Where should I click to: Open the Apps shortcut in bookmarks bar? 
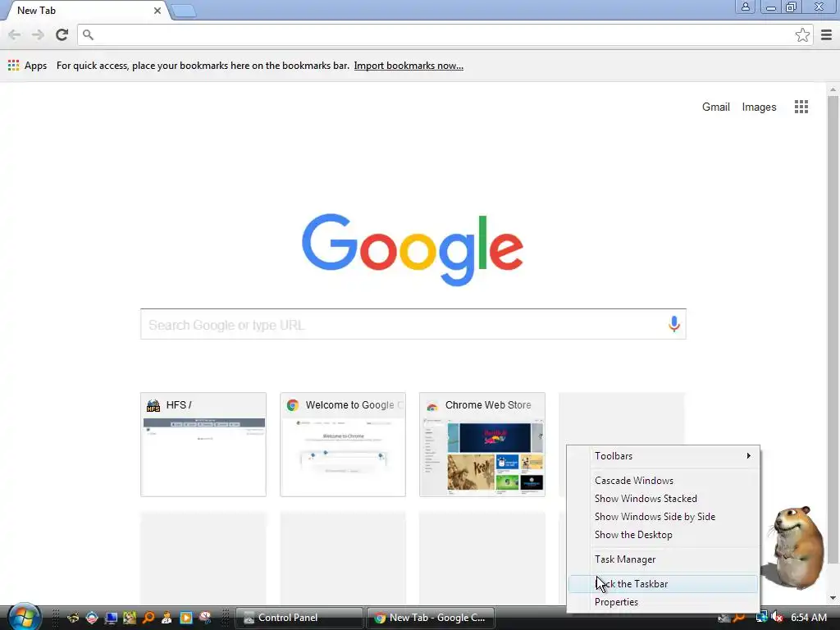27,66
